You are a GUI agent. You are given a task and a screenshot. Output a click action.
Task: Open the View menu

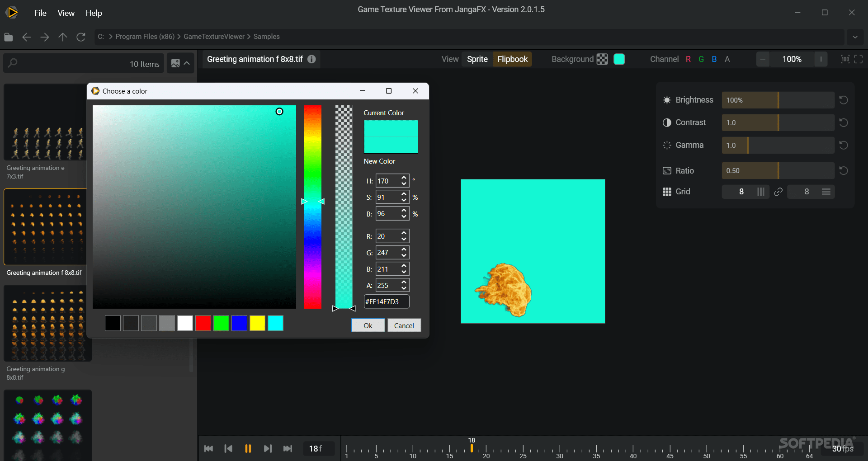coord(66,13)
